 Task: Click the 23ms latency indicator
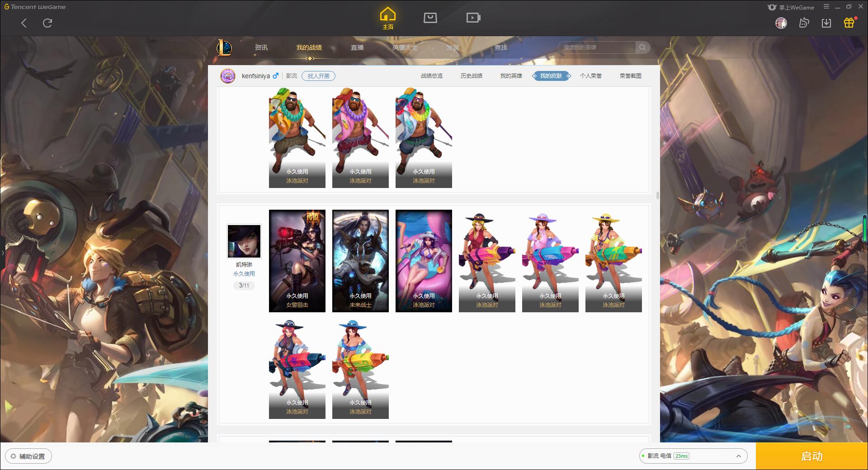coord(681,456)
